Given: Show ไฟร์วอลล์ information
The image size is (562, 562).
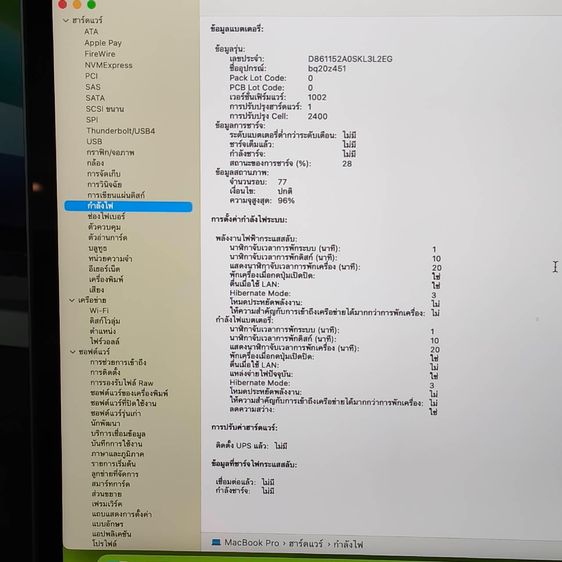Looking at the screenshot, I should 105,341.
